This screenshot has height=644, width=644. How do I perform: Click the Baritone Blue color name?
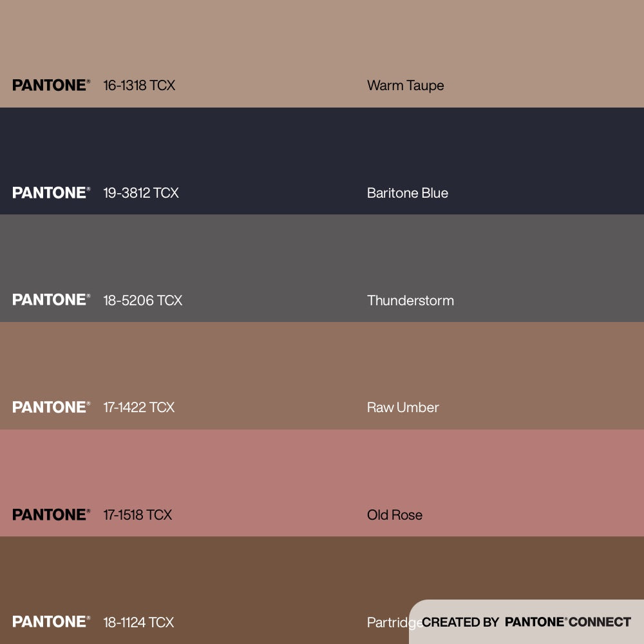tap(407, 193)
